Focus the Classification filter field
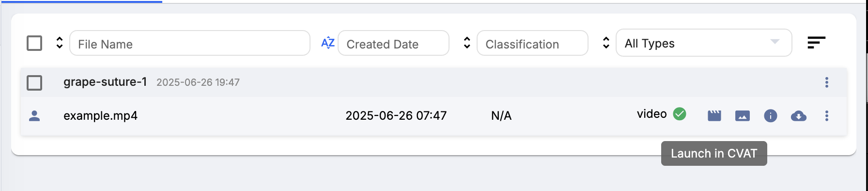 pyautogui.click(x=532, y=43)
